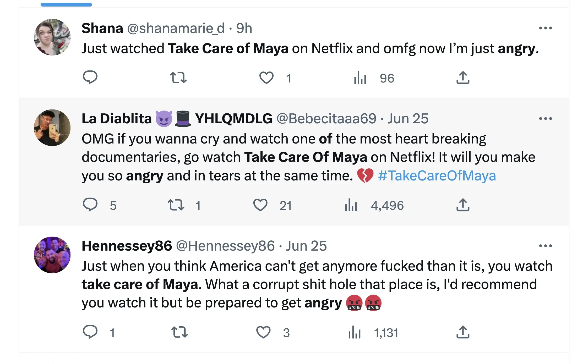588x364 pixels.
Task: Open Hennessey86's profile avatar
Action: click(52, 255)
